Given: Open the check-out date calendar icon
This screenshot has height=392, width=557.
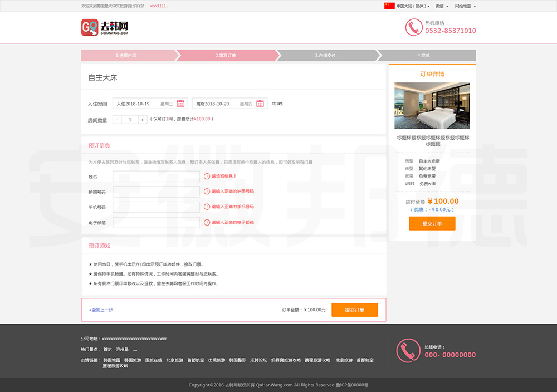Looking at the screenshot, I should point(260,104).
